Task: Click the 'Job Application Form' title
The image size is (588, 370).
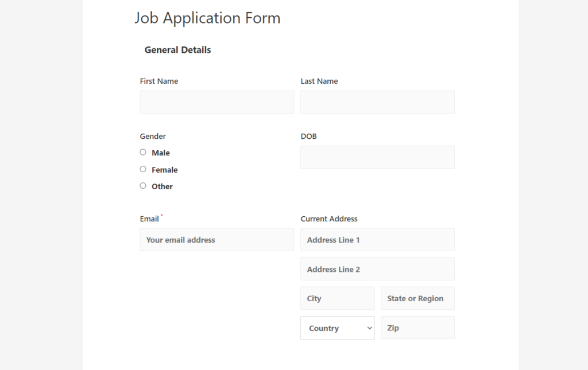Action: tap(207, 18)
